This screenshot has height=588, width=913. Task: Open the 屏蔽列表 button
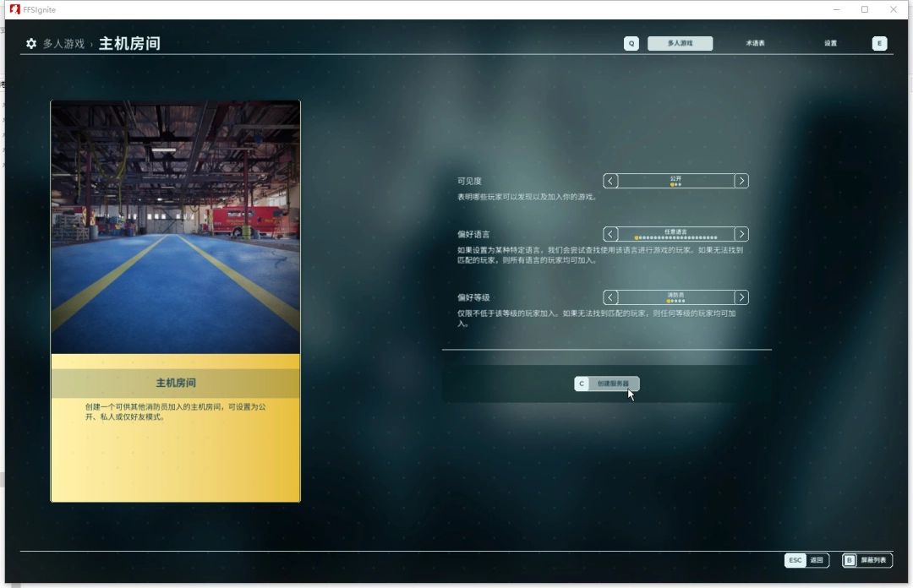pyautogui.click(x=867, y=560)
